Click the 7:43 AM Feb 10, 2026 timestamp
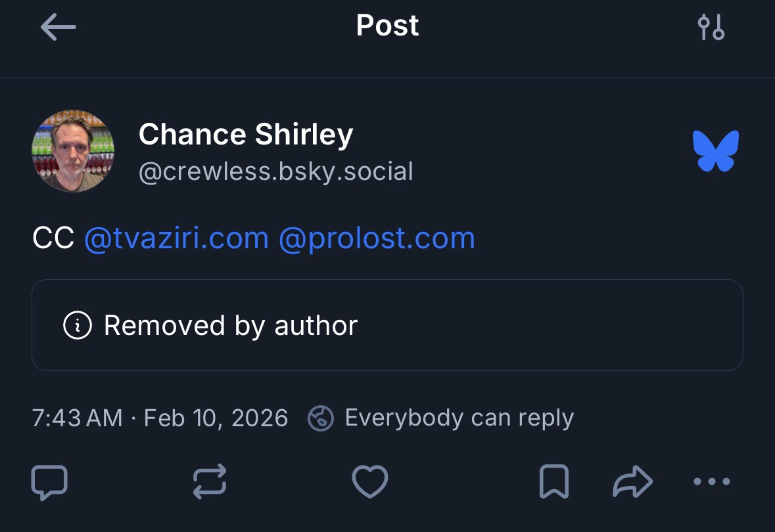 point(160,418)
